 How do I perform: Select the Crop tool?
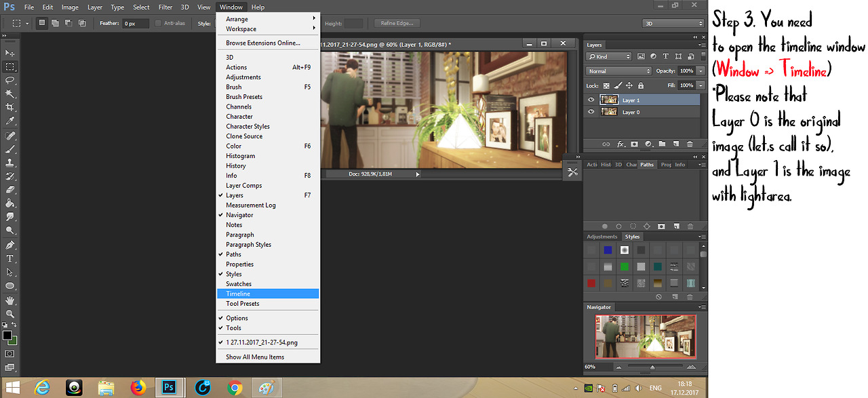(x=10, y=107)
